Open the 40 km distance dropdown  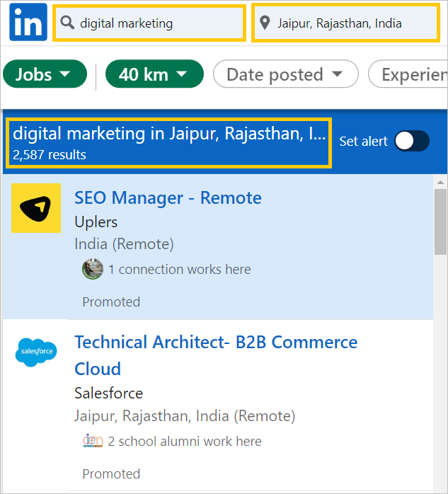(154, 74)
